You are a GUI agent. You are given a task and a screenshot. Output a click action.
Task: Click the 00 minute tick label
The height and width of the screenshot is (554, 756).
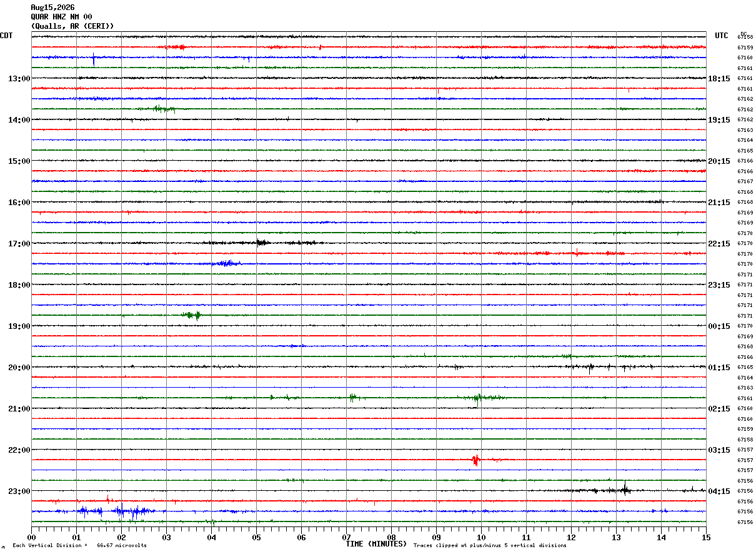[31, 538]
